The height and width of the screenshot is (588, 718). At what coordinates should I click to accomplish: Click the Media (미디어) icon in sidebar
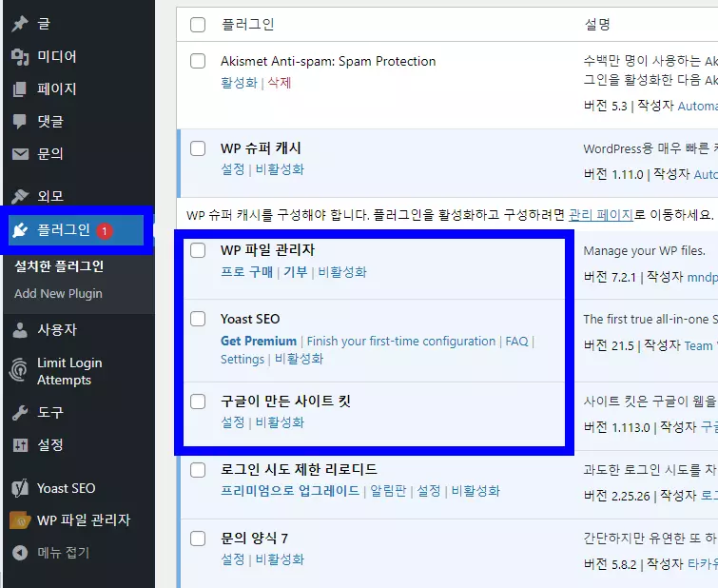point(20,57)
